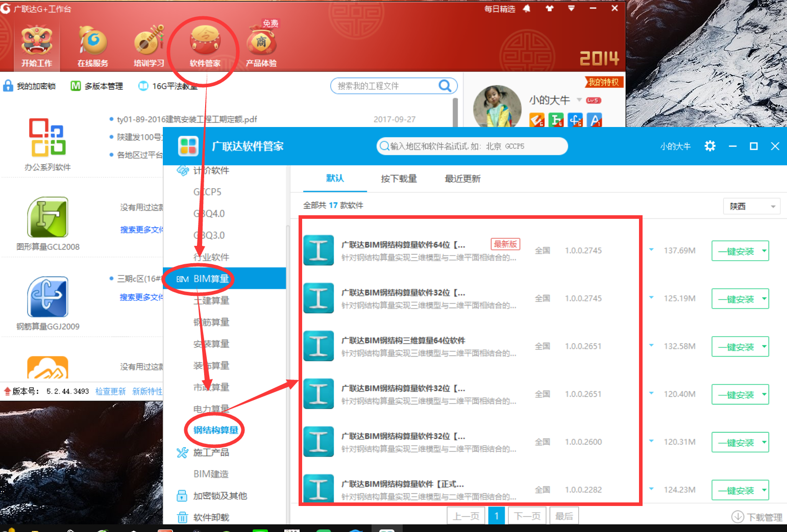Open dropdown arrow next to 小的大牛 name
The height and width of the screenshot is (532, 787).
579,99
